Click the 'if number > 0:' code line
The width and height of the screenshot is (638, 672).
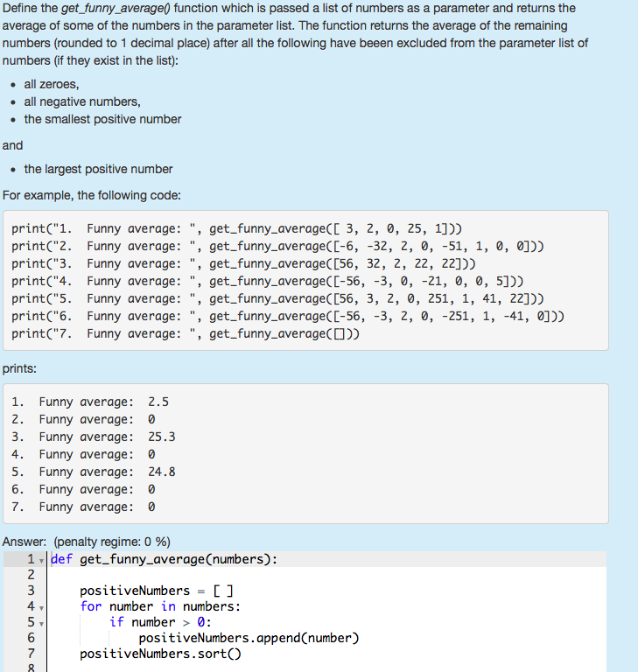coord(160,622)
